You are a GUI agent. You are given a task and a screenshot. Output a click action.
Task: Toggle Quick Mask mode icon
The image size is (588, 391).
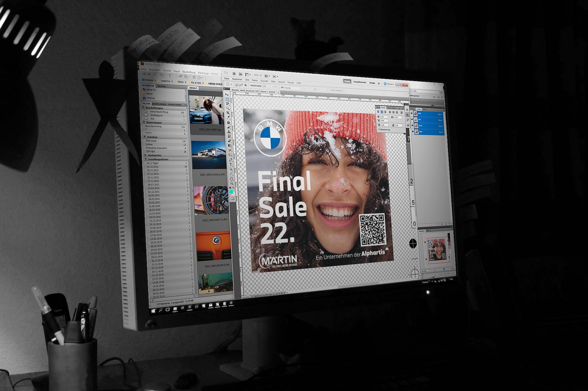[x=232, y=198]
